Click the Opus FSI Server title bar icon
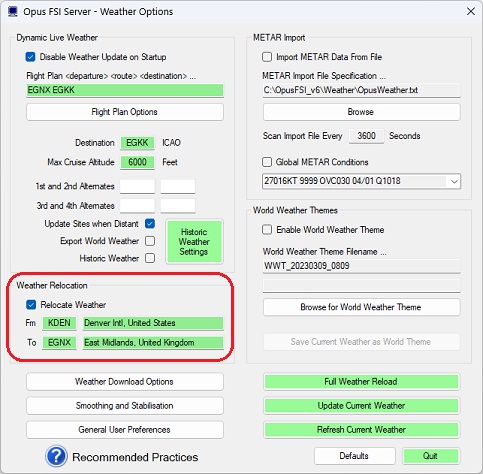This screenshot has height=474, width=483. (x=13, y=12)
